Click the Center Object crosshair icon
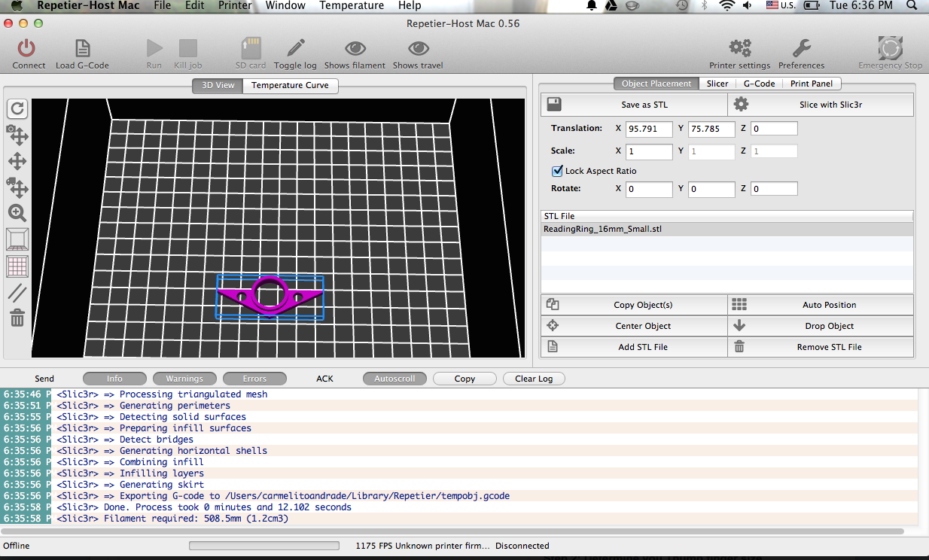The image size is (929, 560). [x=553, y=326]
